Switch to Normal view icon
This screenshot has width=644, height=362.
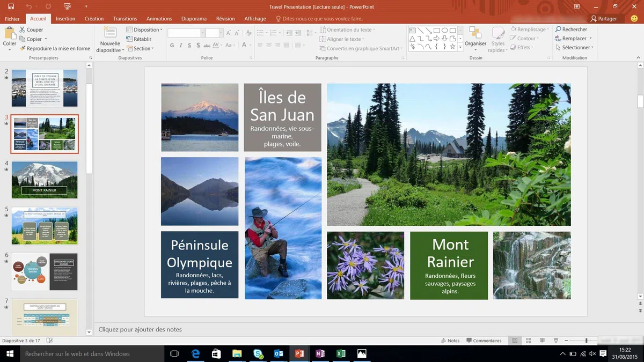[515, 341]
